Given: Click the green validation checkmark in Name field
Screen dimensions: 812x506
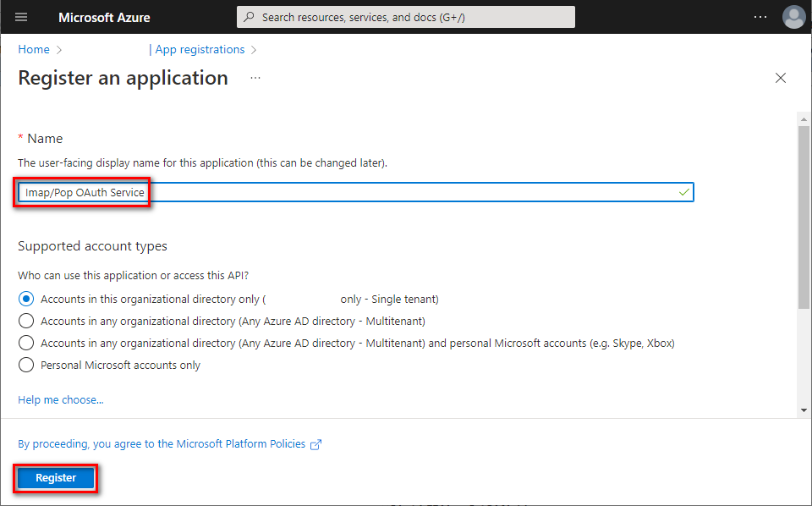Looking at the screenshot, I should pos(683,192).
